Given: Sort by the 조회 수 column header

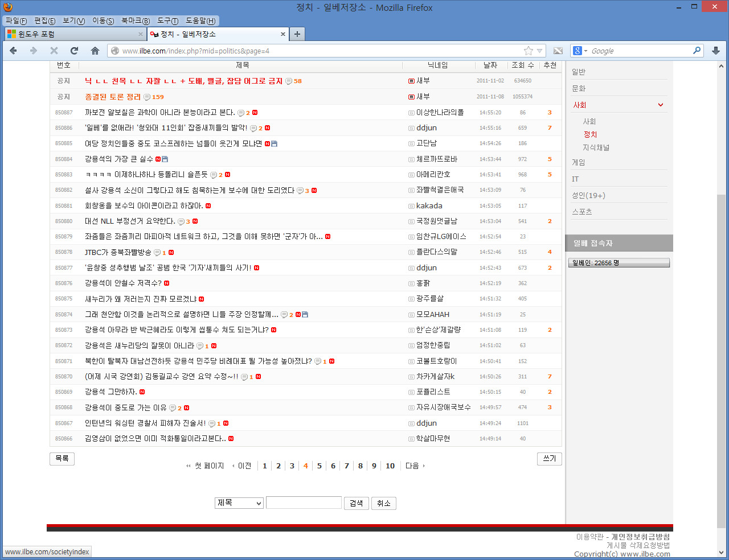Looking at the screenshot, I should pyautogui.click(x=522, y=65).
